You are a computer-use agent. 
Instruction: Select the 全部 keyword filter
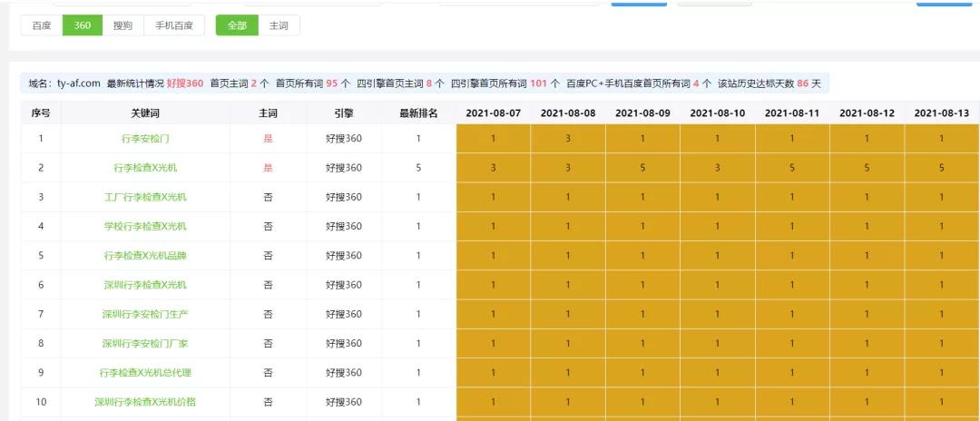pyautogui.click(x=237, y=25)
